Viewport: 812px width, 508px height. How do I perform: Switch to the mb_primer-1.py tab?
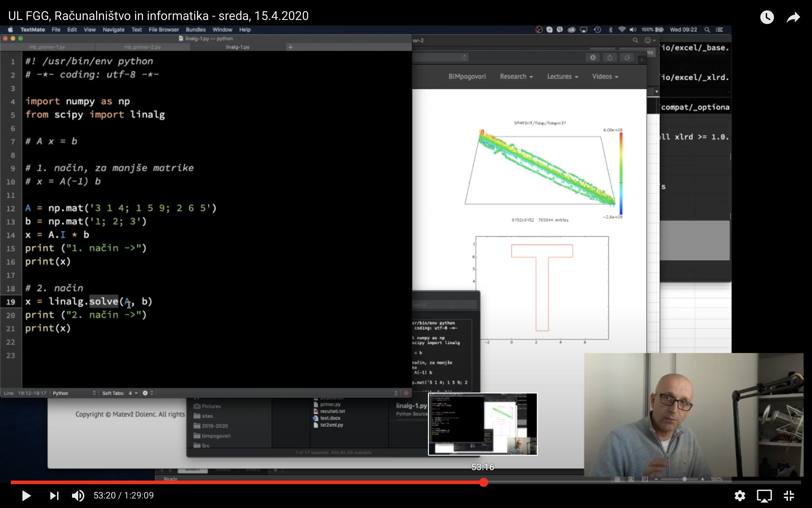coord(47,47)
